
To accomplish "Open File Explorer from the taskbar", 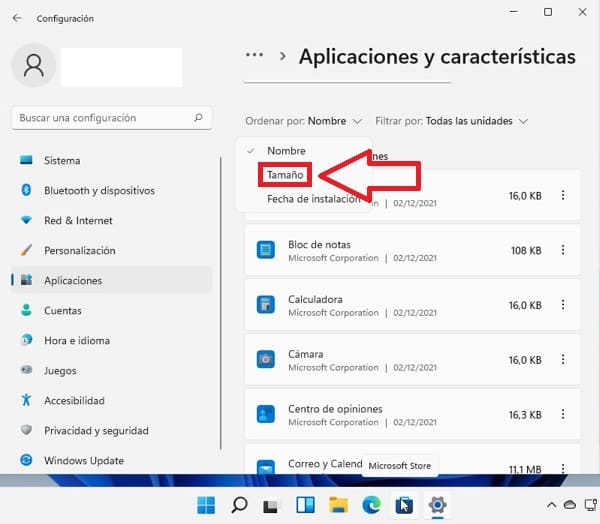I will pyautogui.click(x=339, y=505).
